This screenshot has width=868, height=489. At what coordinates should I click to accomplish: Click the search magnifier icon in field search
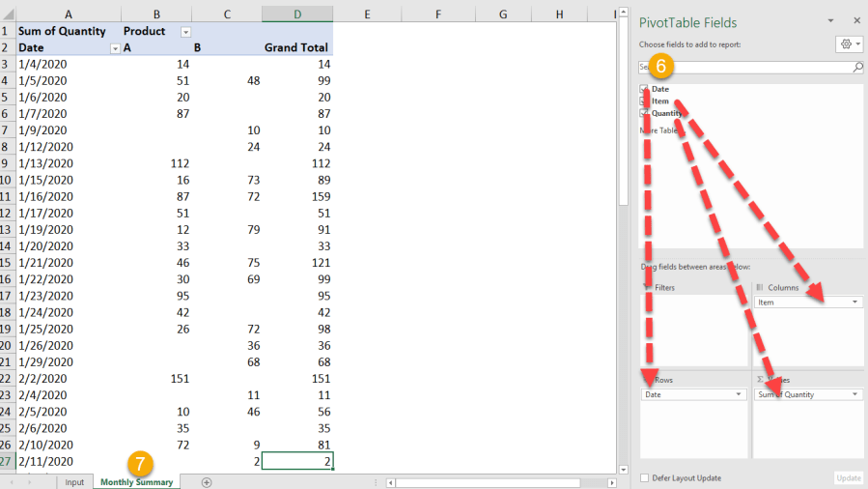click(858, 68)
